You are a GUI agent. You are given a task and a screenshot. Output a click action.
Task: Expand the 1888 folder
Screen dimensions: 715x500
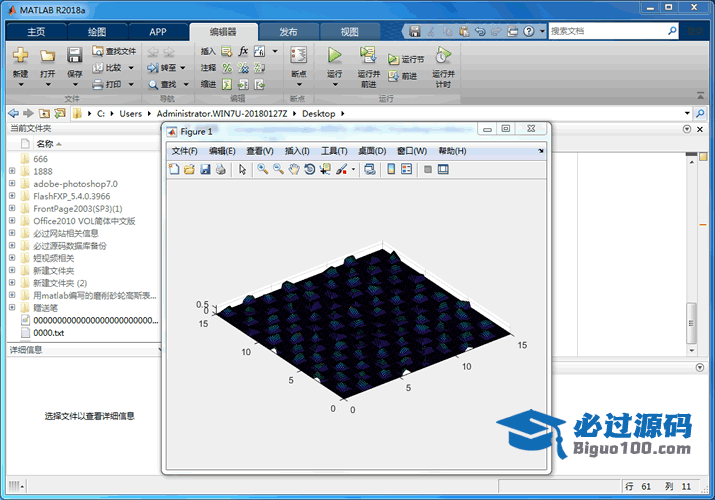[12, 171]
